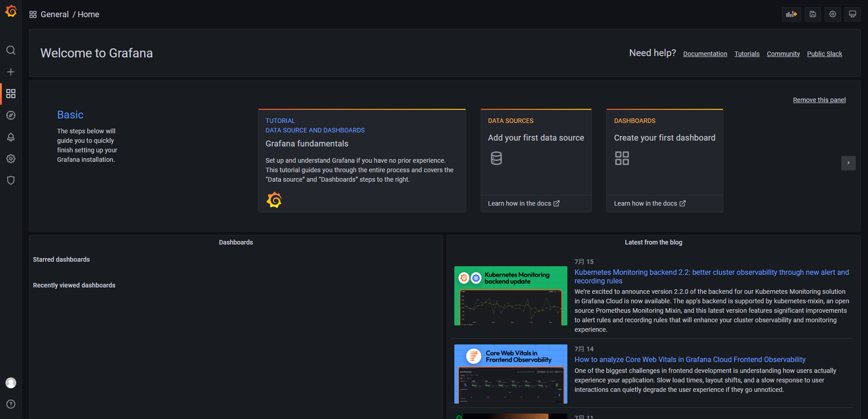Open Kubernetes Monitoring backend 2.2 blog post
868x419 pixels.
(x=712, y=277)
